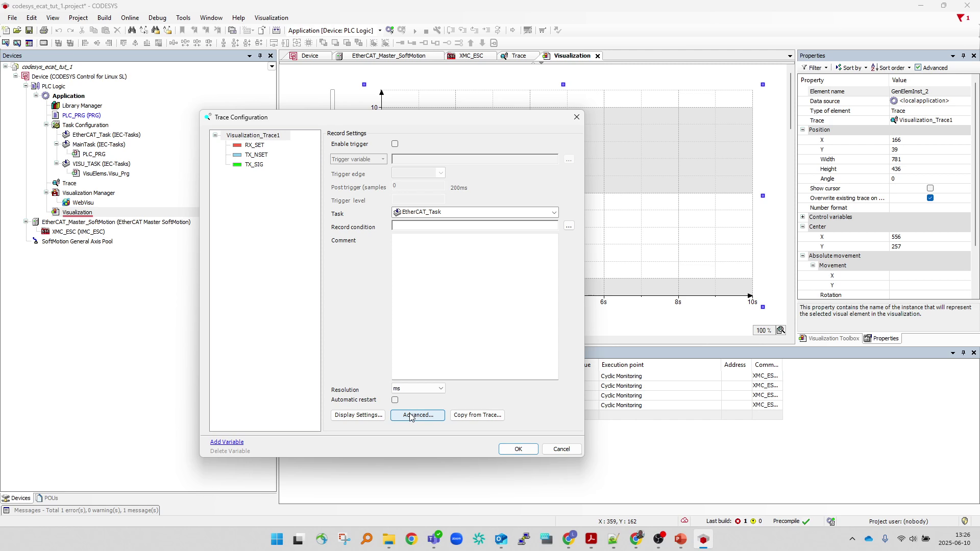This screenshot has width=980, height=551.
Task: Select the green TX_SIG trace variable
Action: coord(253,165)
